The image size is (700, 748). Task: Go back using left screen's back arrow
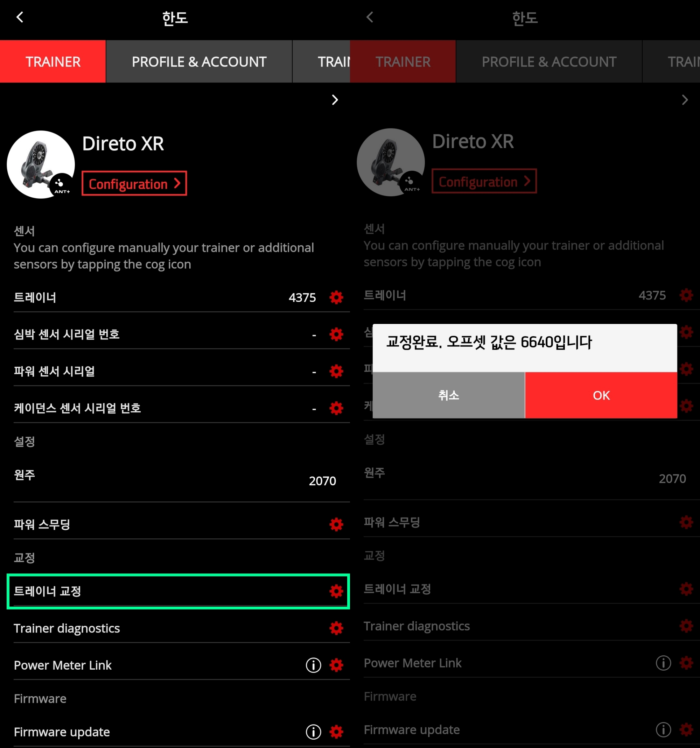point(20,17)
